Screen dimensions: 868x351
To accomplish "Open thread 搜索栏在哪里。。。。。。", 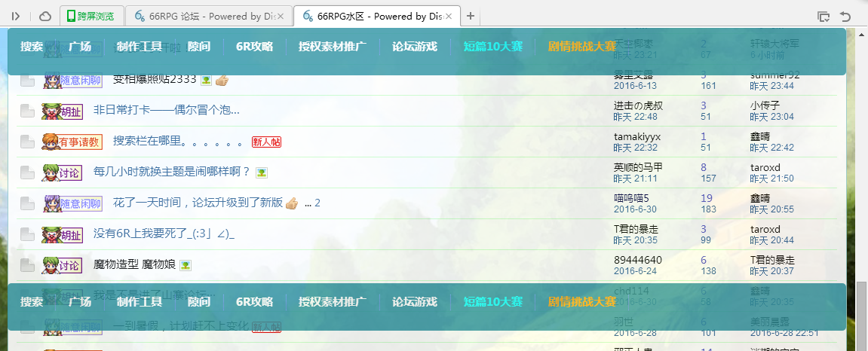I will (178, 142).
